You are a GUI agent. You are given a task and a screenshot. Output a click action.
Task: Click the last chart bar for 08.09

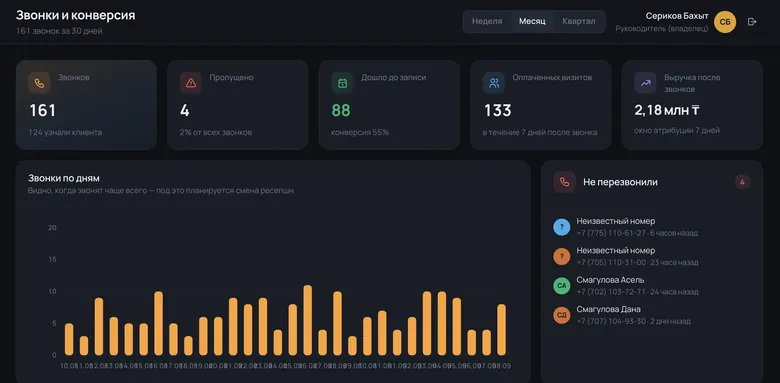pos(501,330)
